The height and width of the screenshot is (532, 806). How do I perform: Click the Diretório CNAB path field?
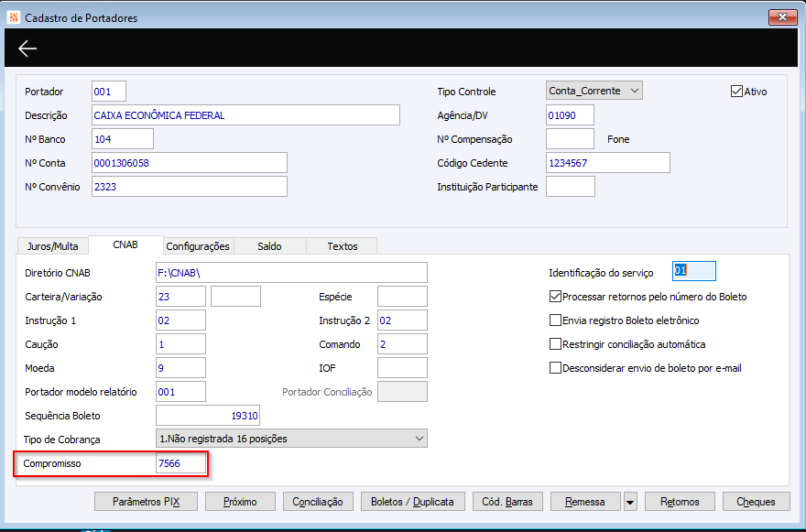pyautogui.click(x=291, y=273)
